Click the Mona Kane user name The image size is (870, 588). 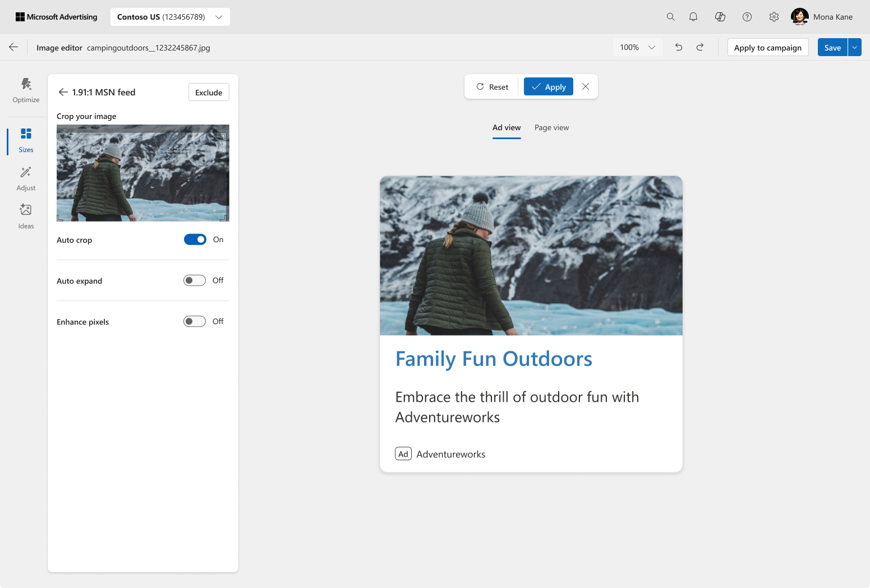833,17
